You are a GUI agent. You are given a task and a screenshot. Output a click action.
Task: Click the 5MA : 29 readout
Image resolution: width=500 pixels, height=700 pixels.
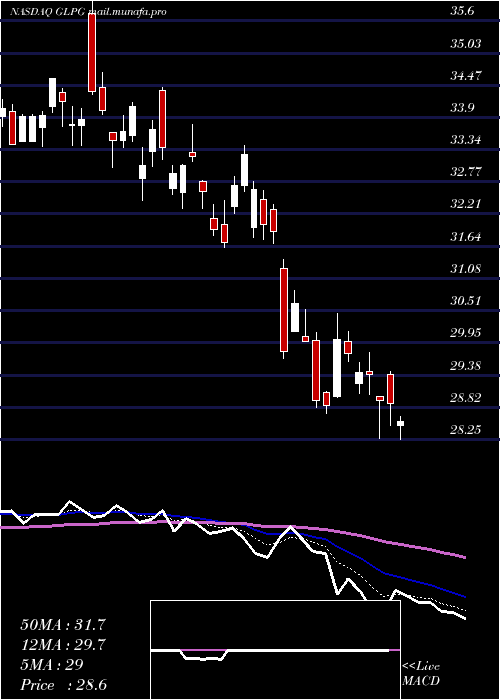click(52, 665)
